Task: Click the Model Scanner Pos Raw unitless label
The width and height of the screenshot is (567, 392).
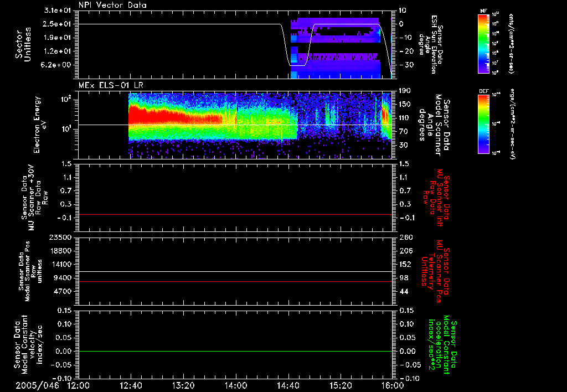Action: pos(30,271)
